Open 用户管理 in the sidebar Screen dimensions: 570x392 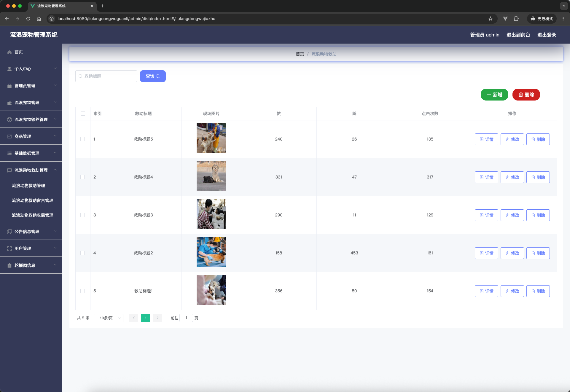[31, 248]
